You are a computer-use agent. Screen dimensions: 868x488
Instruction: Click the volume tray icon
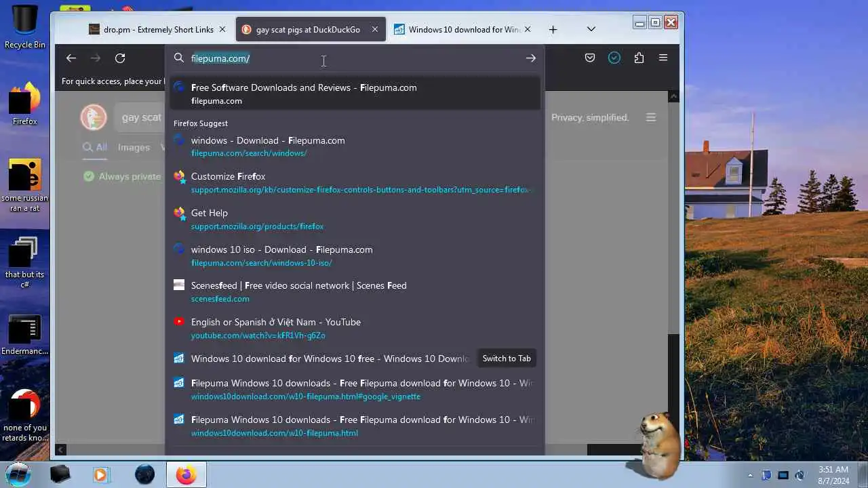click(x=800, y=475)
